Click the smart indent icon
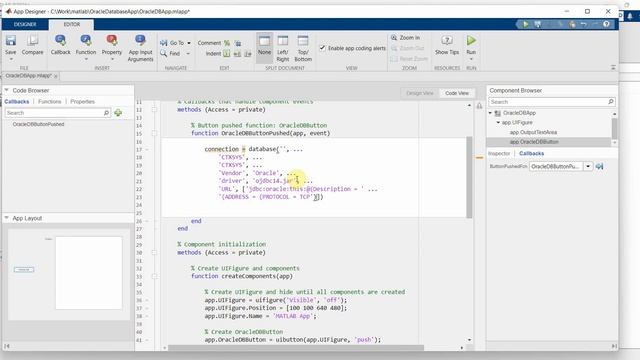The height and width of the screenshot is (360, 640). pyautogui.click(x=227, y=53)
